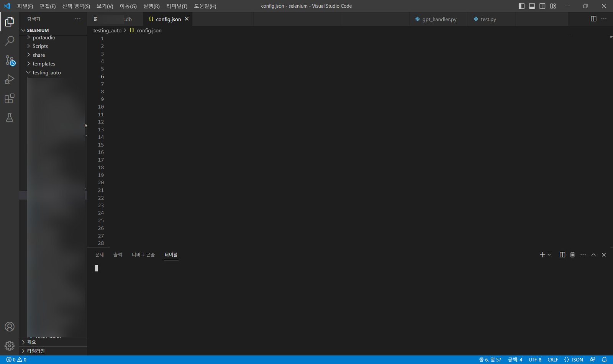Viewport: 613px width, 364px height.
Task: Open notifications bell in status bar
Action: [604, 360]
